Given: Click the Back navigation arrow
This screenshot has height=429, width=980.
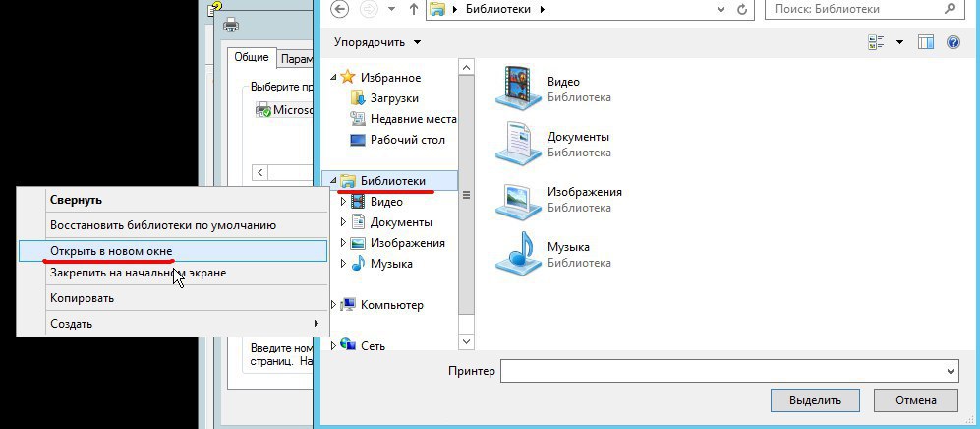Looking at the screenshot, I should (x=340, y=10).
